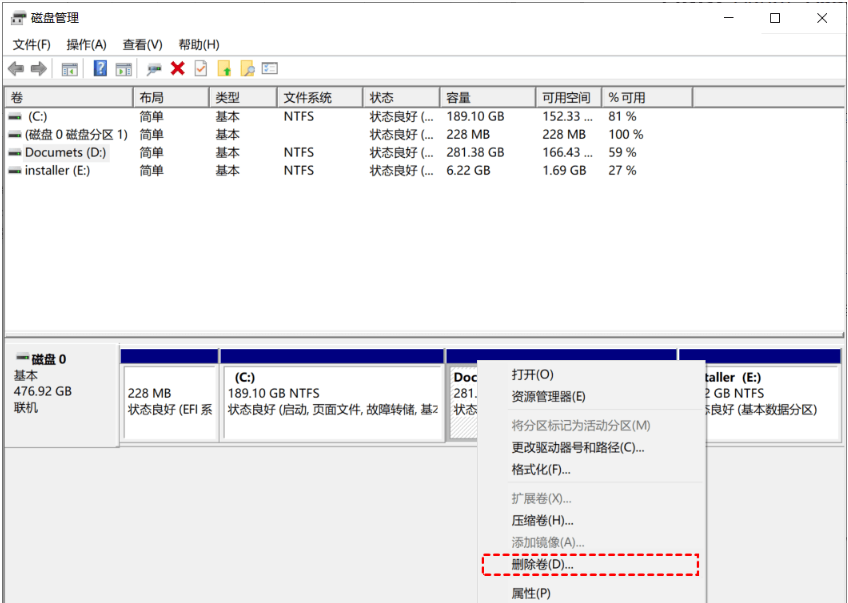Open the 查看(V) menu
Viewport: 848px width, 603px height.
click(x=142, y=44)
